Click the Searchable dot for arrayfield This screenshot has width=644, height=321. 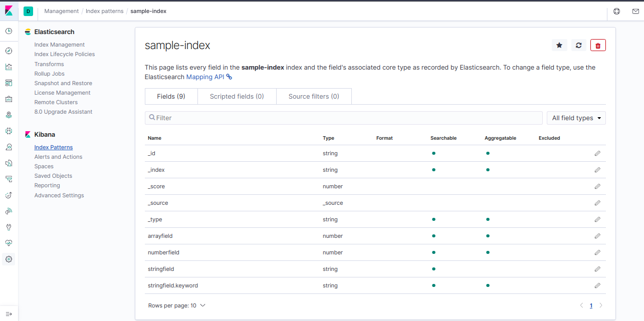tap(434, 236)
